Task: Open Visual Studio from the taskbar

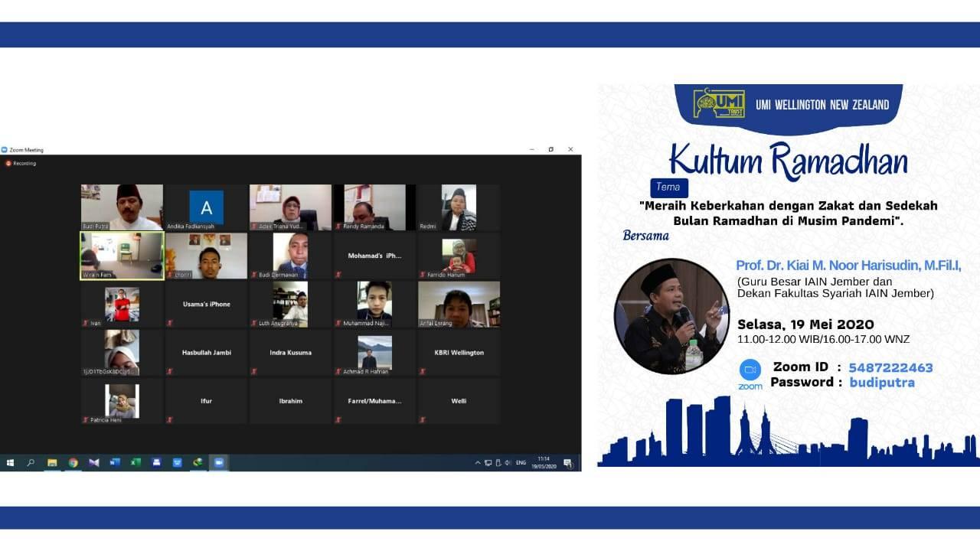Action: (x=93, y=462)
